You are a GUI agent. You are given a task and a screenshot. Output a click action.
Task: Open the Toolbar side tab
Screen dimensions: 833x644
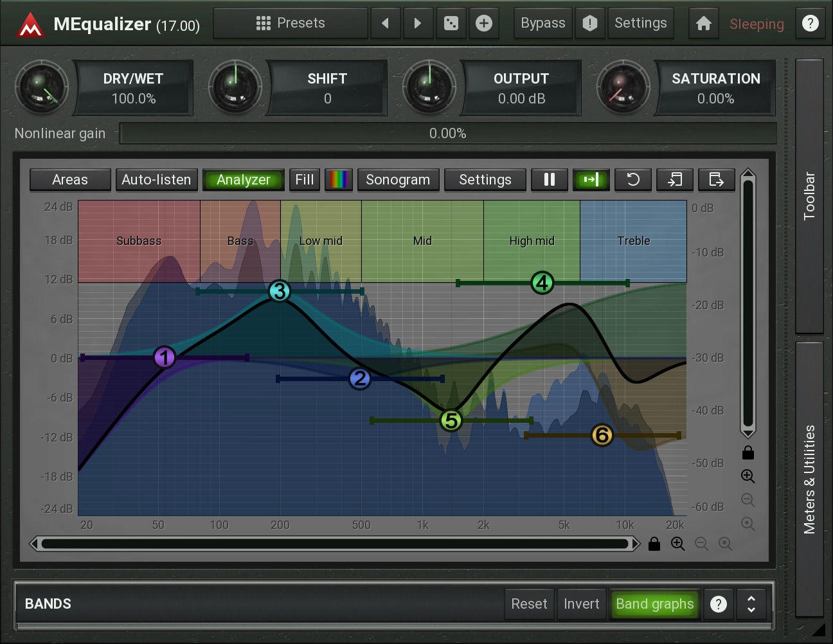(x=809, y=196)
